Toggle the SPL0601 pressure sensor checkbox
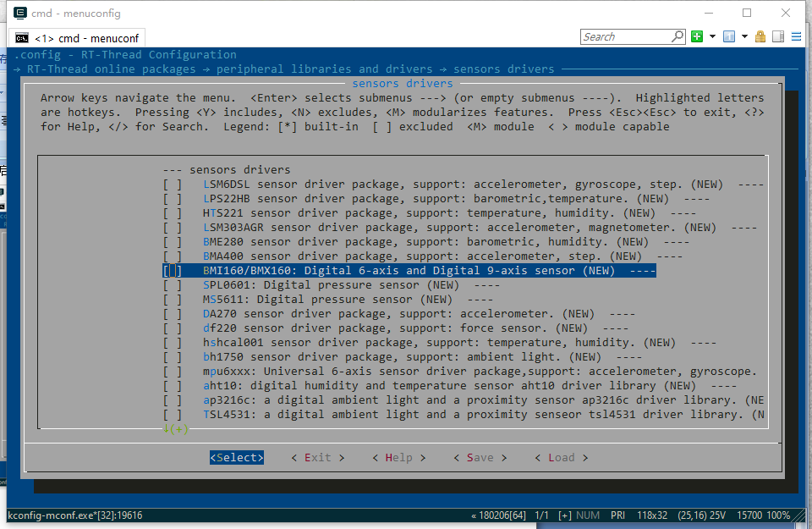Image resolution: width=812 pixels, height=529 pixels. click(173, 285)
